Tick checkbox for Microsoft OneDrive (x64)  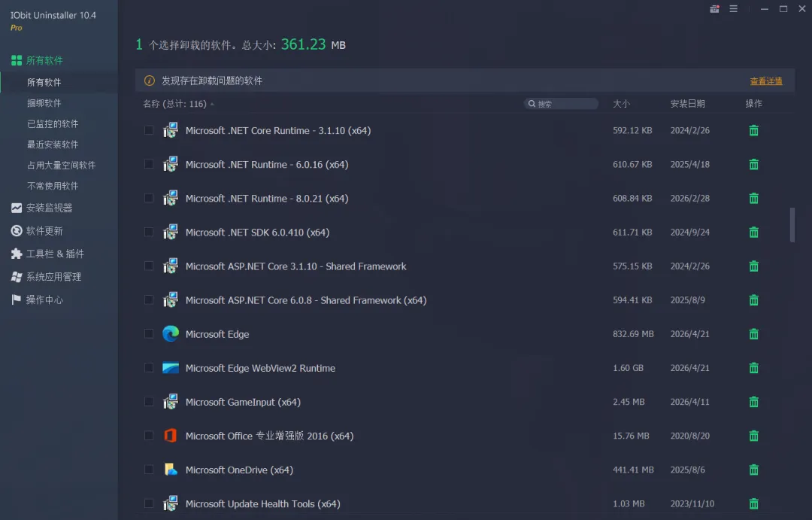[149, 470]
